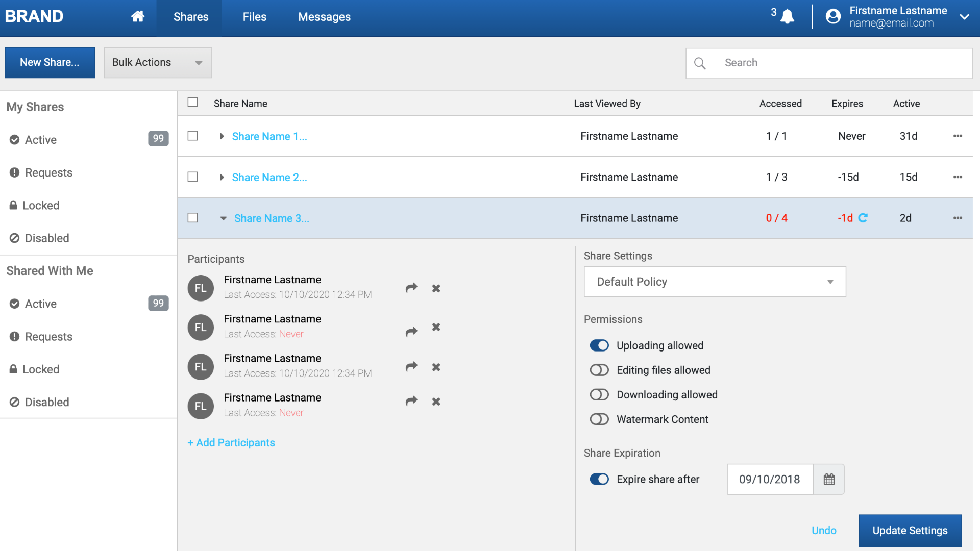Image resolution: width=980 pixels, height=551 pixels.
Task: Remove the last participant with X icon
Action: (x=436, y=402)
